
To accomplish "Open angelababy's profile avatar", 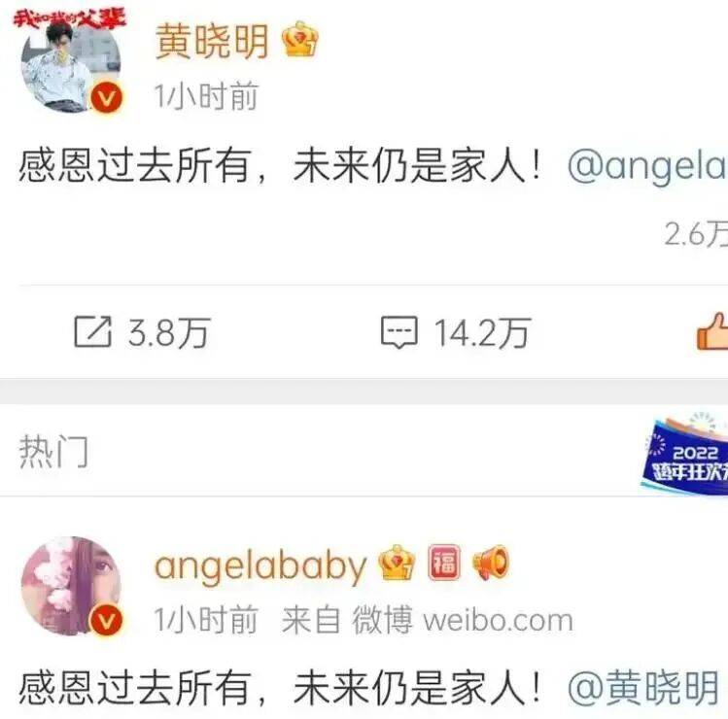I will click(71, 586).
